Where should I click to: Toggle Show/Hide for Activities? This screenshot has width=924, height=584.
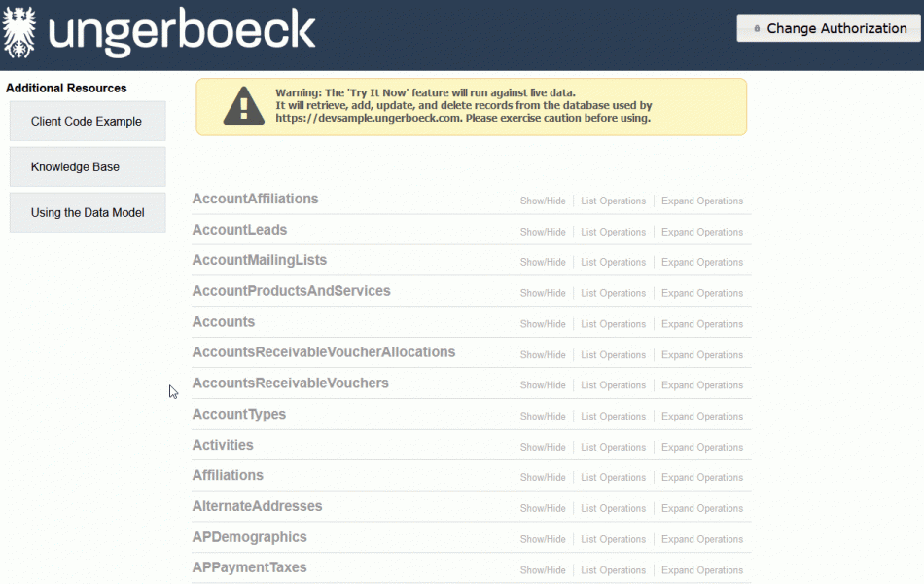pyautogui.click(x=543, y=448)
